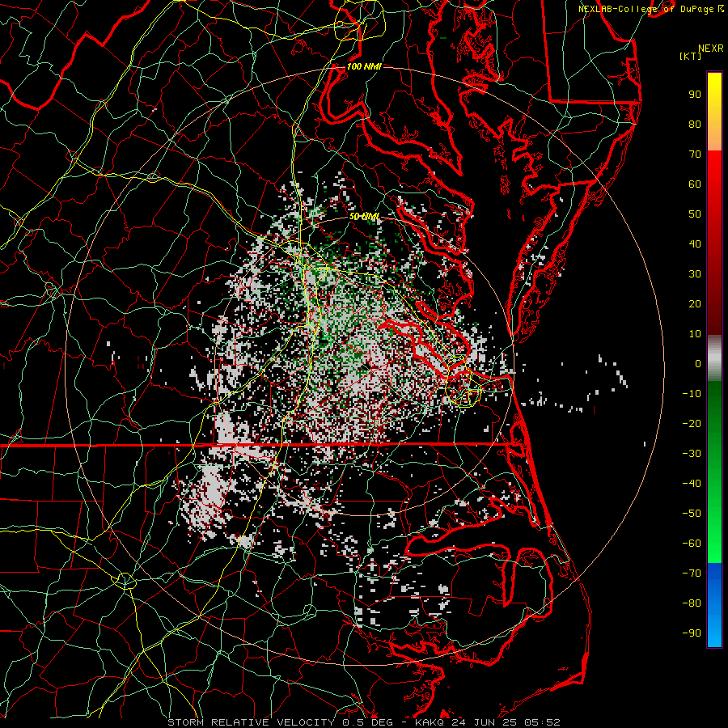The height and width of the screenshot is (728, 728).
Task: Click the positive "30" scale value
Action: pos(695,274)
